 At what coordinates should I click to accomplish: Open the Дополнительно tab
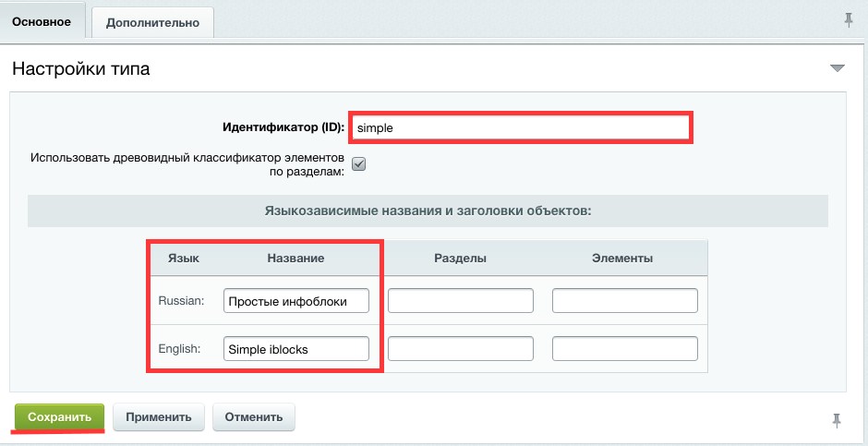[153, 21]
